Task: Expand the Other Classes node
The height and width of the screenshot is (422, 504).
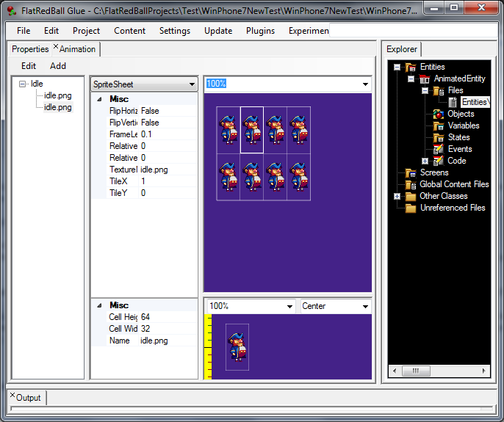Action: 397,196
